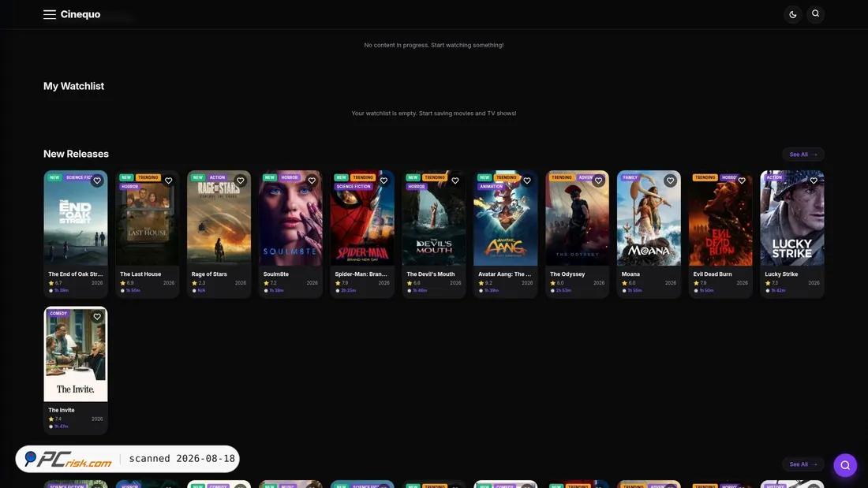Click the title 'Lucky Strike'
This screenshot has height=488, width=868.
pyautogui.click(x=781, y=274)
